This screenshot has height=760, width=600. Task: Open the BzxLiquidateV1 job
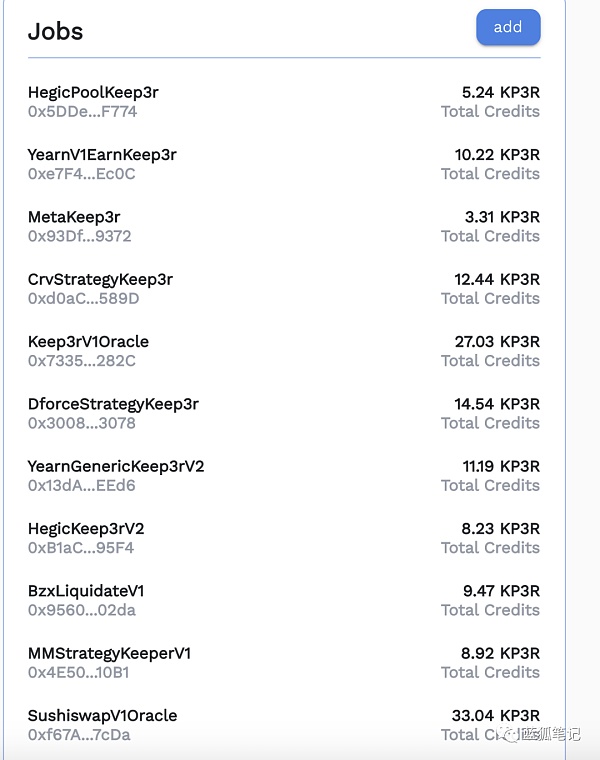pos(86,591)
